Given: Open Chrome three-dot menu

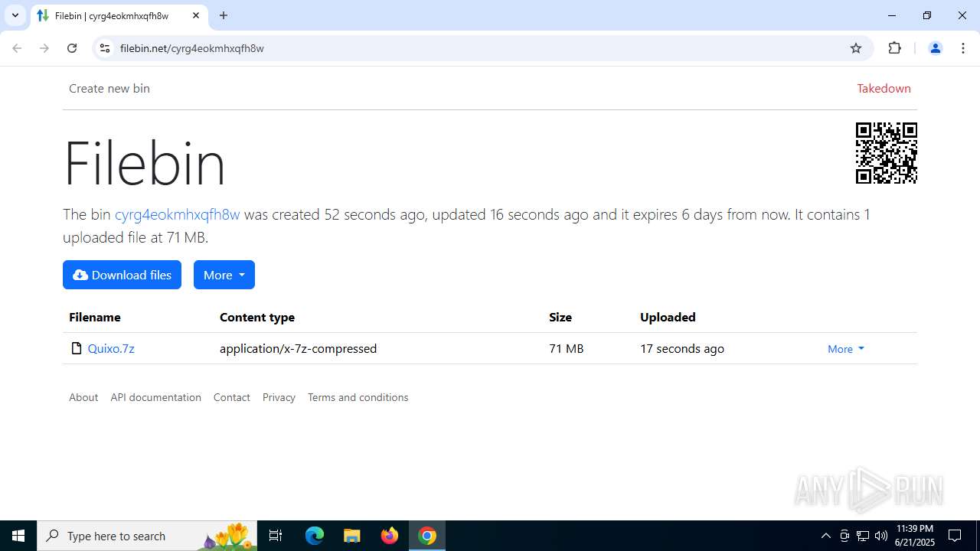Looking at the screenshot, I should (x=963, y=48).
